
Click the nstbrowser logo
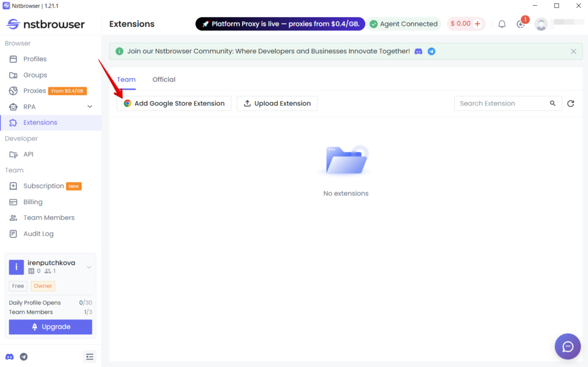(x=45, y=24)
